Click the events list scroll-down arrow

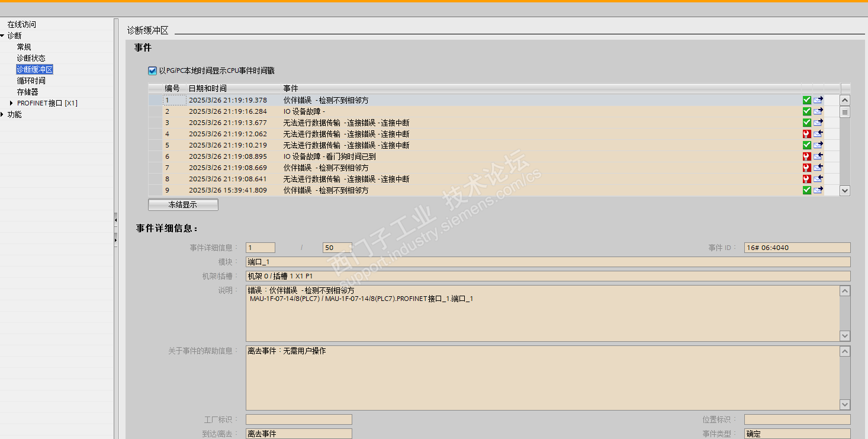pyautogui.click(x=845, y=191)
